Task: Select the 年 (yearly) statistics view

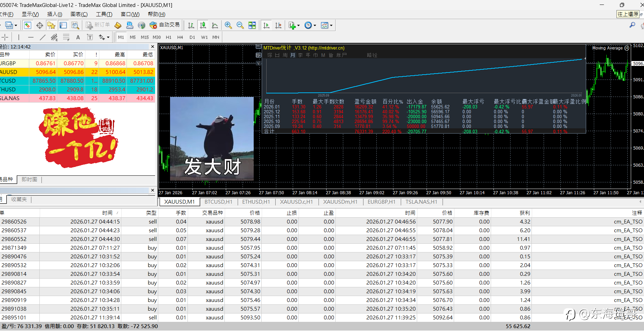Action: pos(308,55)
